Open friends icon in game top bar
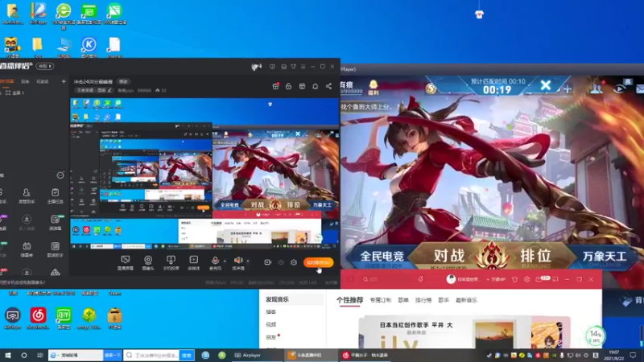Screen dimensions: 644x362 click(x=597, y=88)
